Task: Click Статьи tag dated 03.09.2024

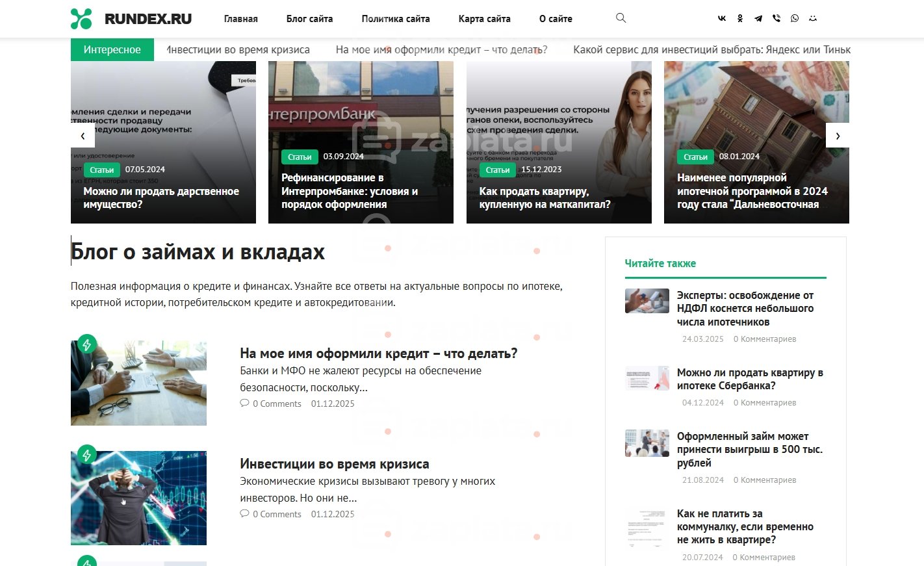Action: [300, 157]
